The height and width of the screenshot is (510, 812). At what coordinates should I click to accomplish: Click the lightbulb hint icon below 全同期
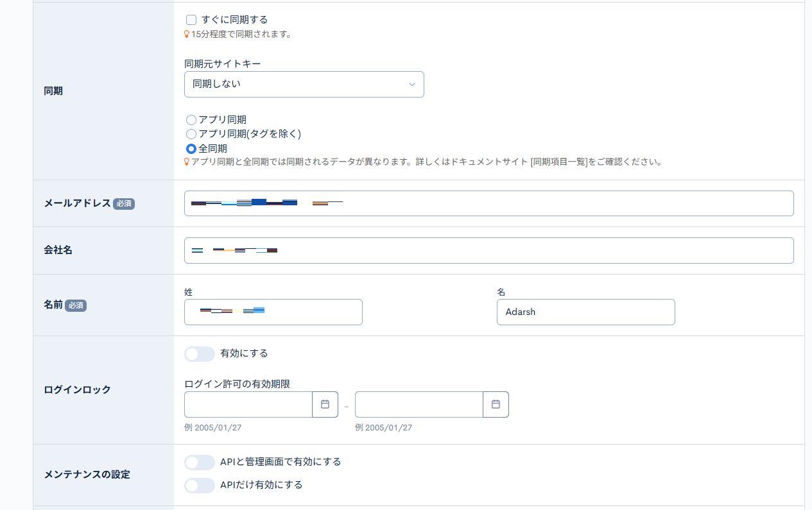[186, 162]
